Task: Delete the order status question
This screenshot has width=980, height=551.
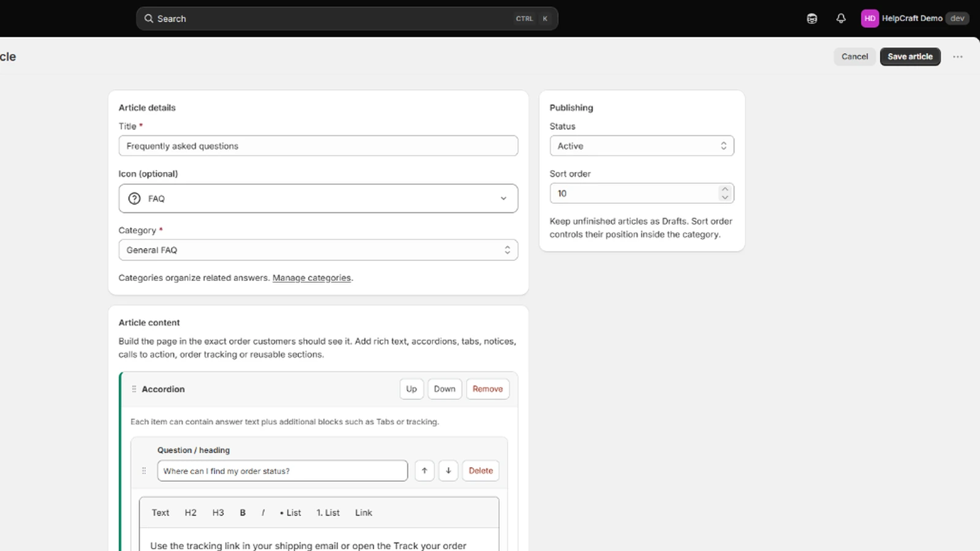Action: [481, 471]
